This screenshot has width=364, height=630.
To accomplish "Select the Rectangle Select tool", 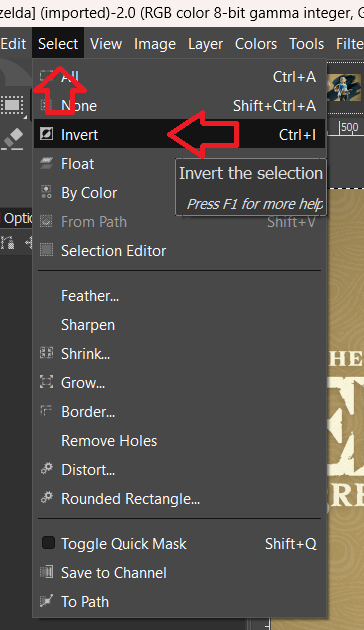I will 12,105.
